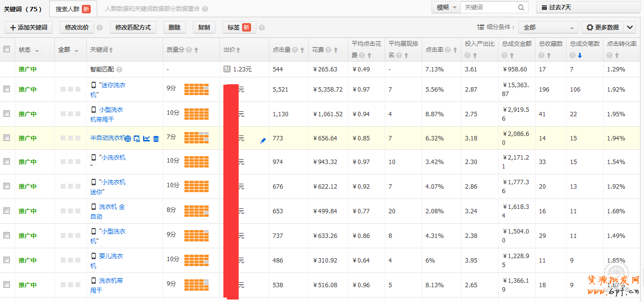
Task: Open the 模糊 match type dropdown
Action: pos(446,7)
